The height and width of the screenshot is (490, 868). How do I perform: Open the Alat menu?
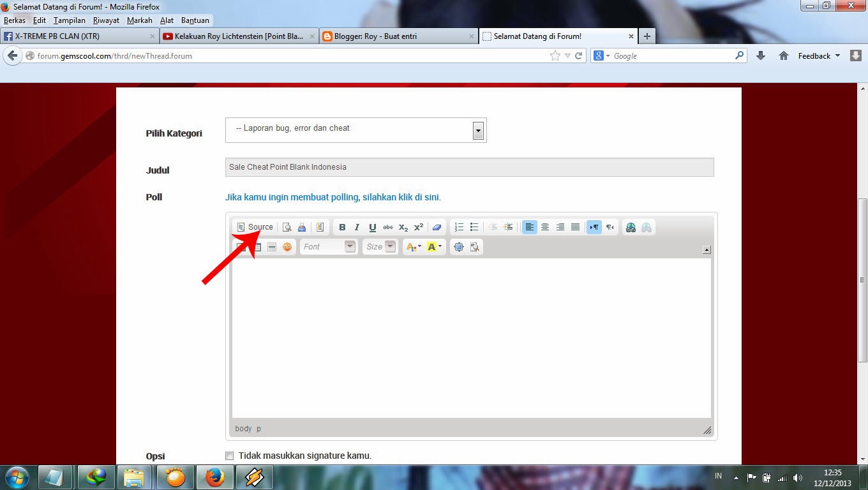coord(167,20)
